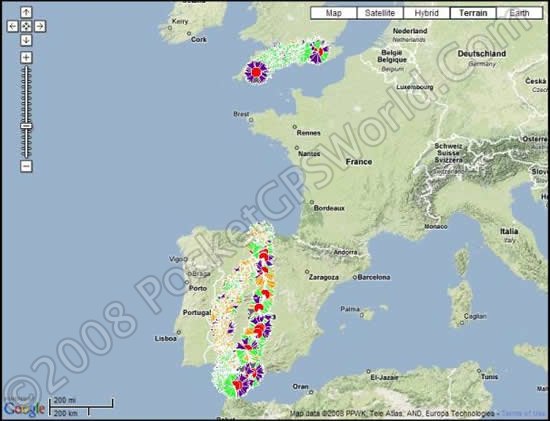This screenshot has height=421, width=550.
Task: Click the Google logo
Action: 24,408
